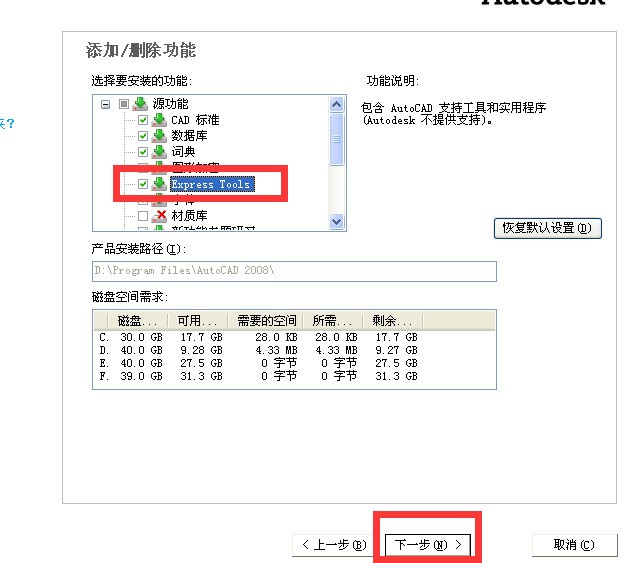Click the install icon beside 词典

(158, 152)
